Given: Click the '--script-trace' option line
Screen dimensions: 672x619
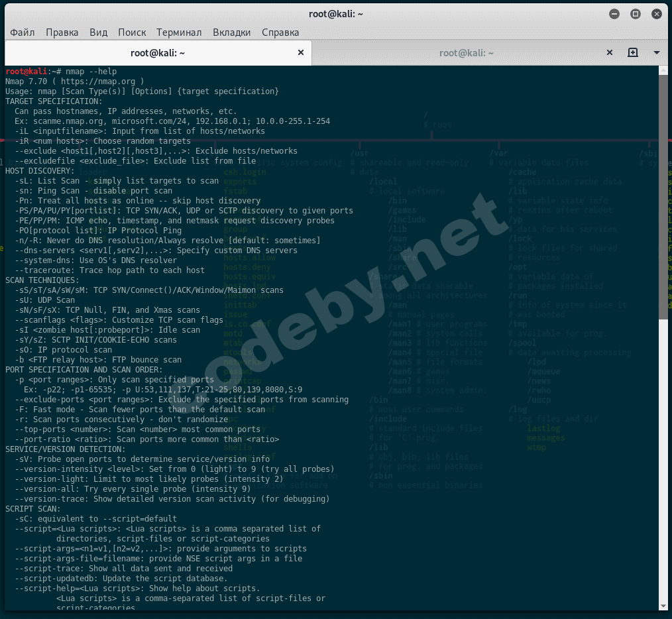Looking at the screenshot, I should tap(124, 569).
